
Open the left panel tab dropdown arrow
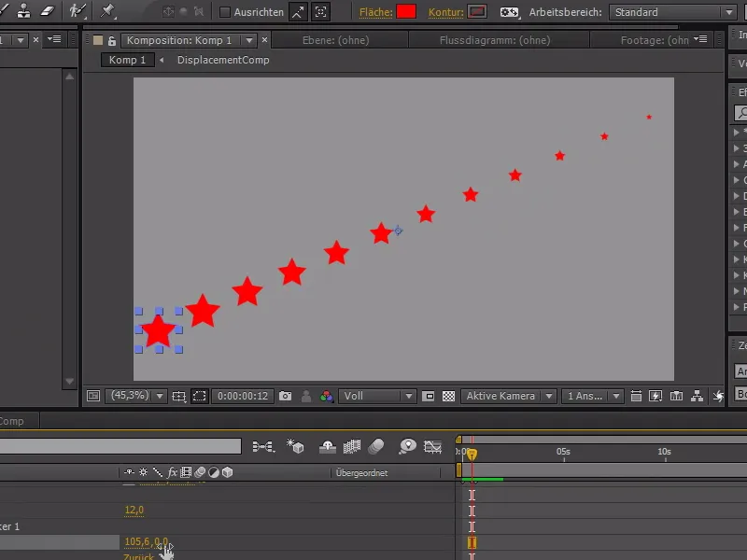tap(20, 40)
